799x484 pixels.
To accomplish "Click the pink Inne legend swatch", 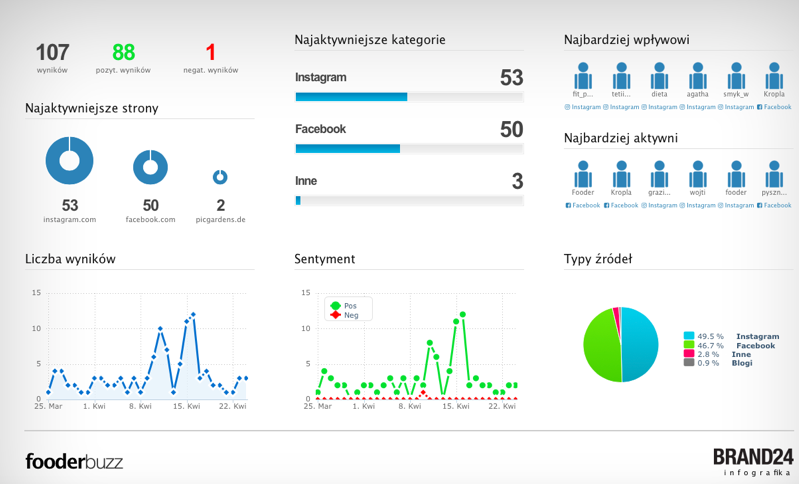I will pos(689,354).
